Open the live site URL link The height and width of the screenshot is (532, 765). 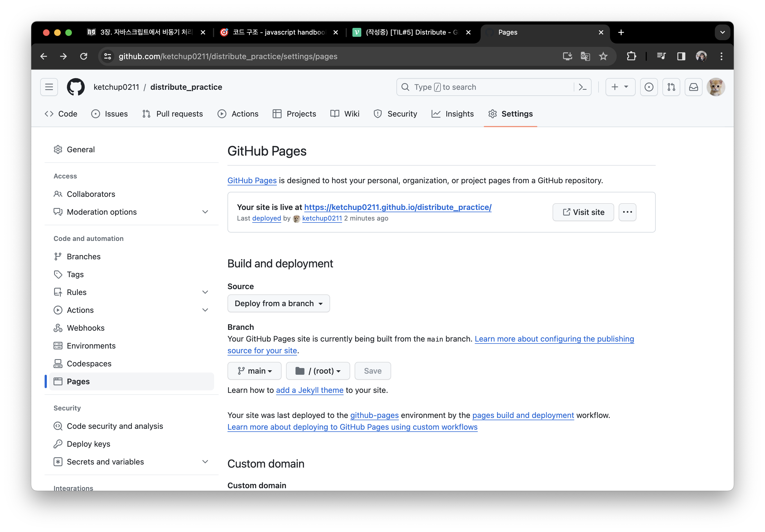click(398, 207)
